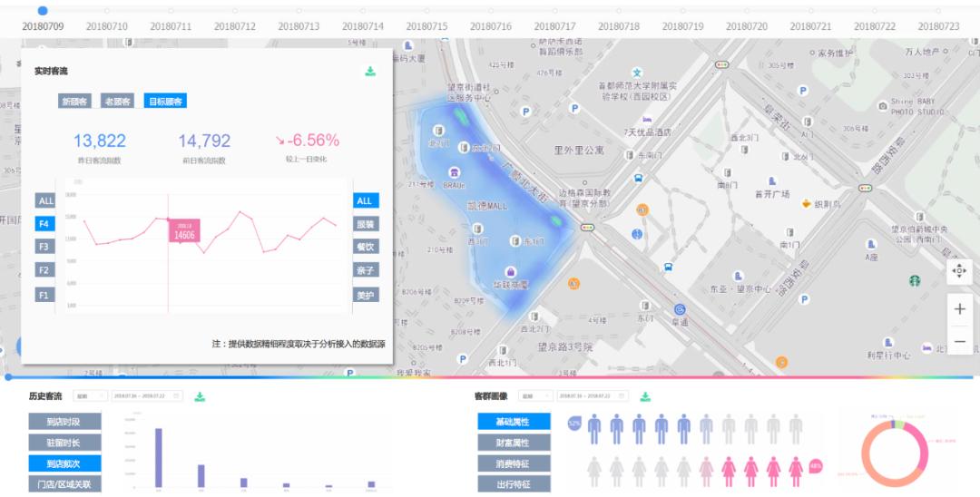Viewport: 980px width, 497px height.
Task: Select the ALL categories filter
Action: [365, 201]
